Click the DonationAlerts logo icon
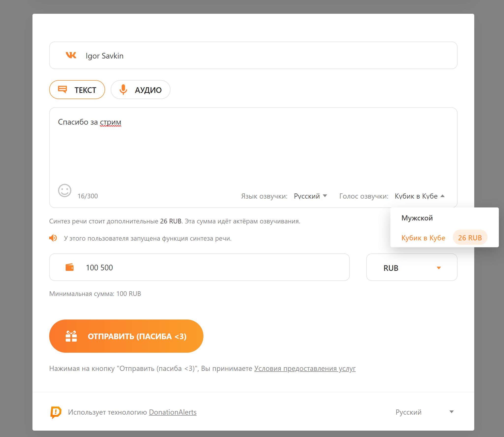Screen dimensions: 504x437 pyautogui.click(x=56, y=412)
